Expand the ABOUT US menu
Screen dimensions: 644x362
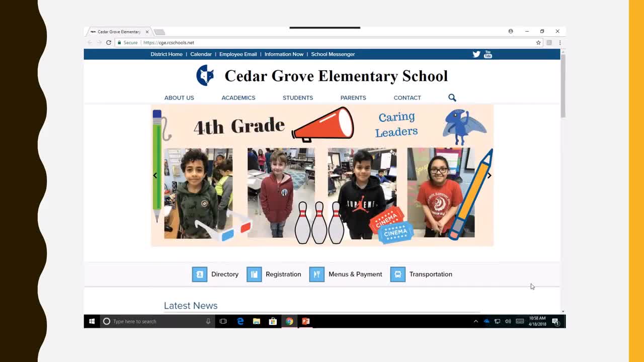click(x=179, y=98)
